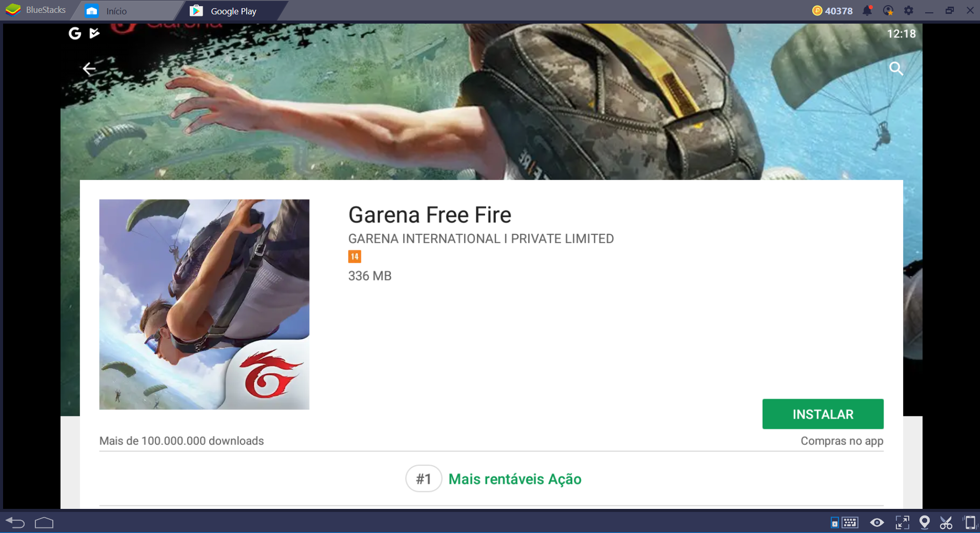Image resolution: width=980 pixels, height=533 pixels.
Task: Click the Google G status icon
Action: point(75,33)
